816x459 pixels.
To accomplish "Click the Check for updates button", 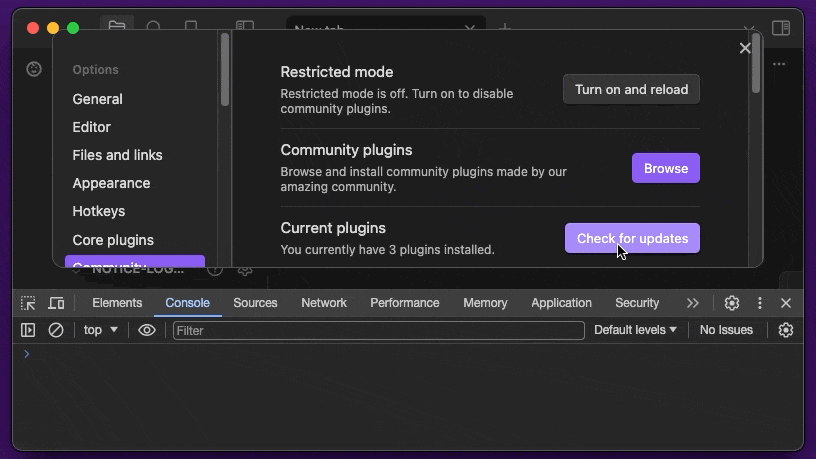I will (x=632, y=238).
